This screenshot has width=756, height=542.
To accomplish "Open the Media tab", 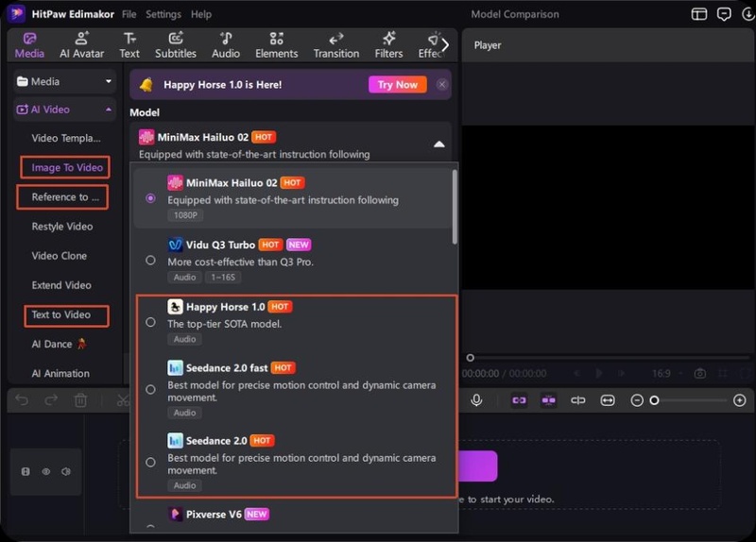I will [29, 45].
